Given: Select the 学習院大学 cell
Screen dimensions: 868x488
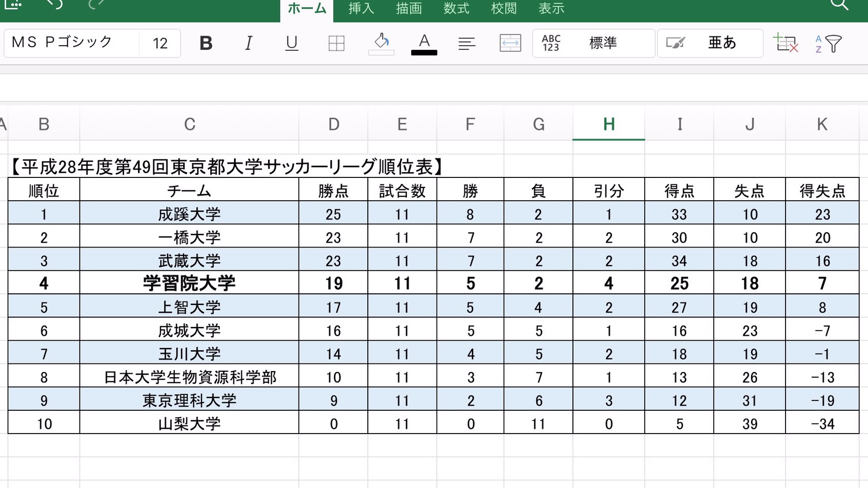Looking at the screenshot, I should [189, 284].
